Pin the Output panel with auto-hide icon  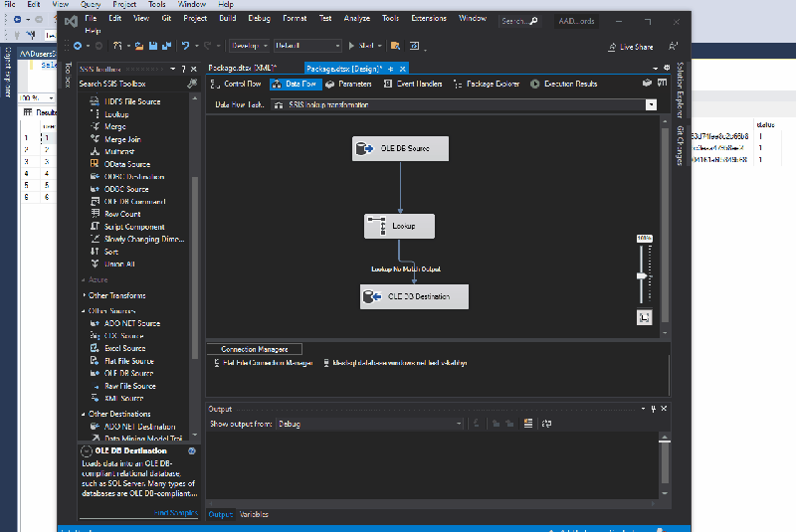click(654, 409)
